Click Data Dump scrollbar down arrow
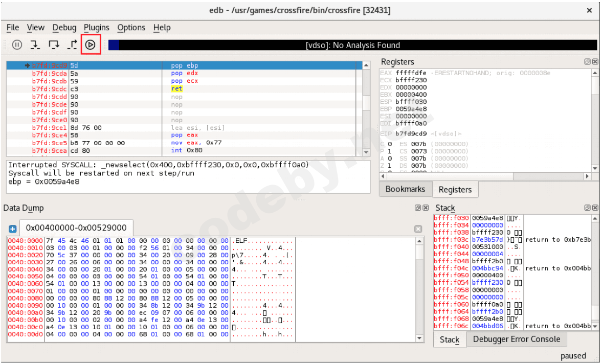602x364 pixels. [x=419, y=338]
